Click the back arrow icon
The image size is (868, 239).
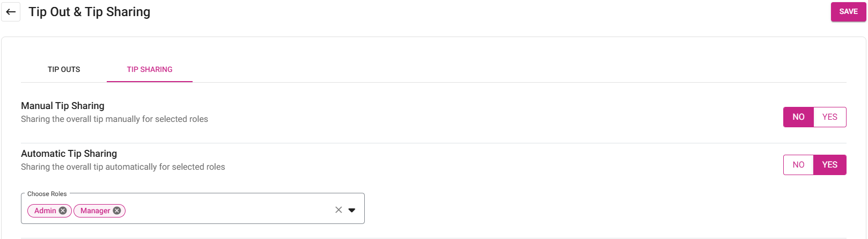pyautogui.click(x=11, y=12)
